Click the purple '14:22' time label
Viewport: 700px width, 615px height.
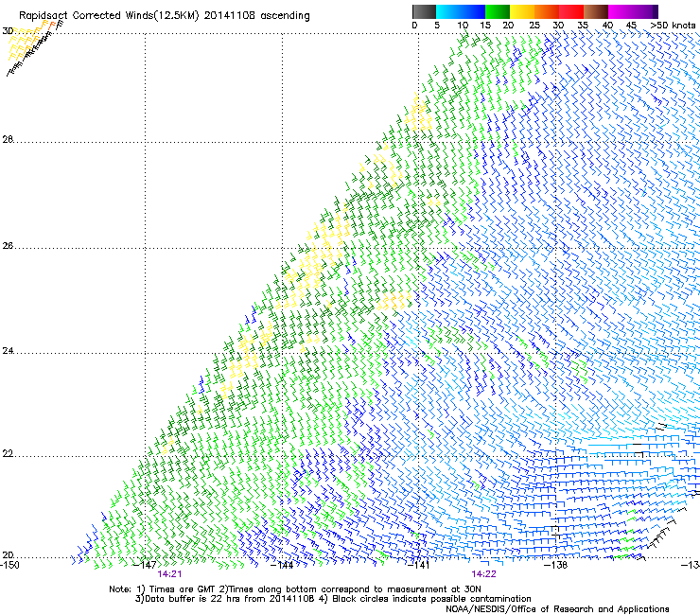(x=484, y=574)
